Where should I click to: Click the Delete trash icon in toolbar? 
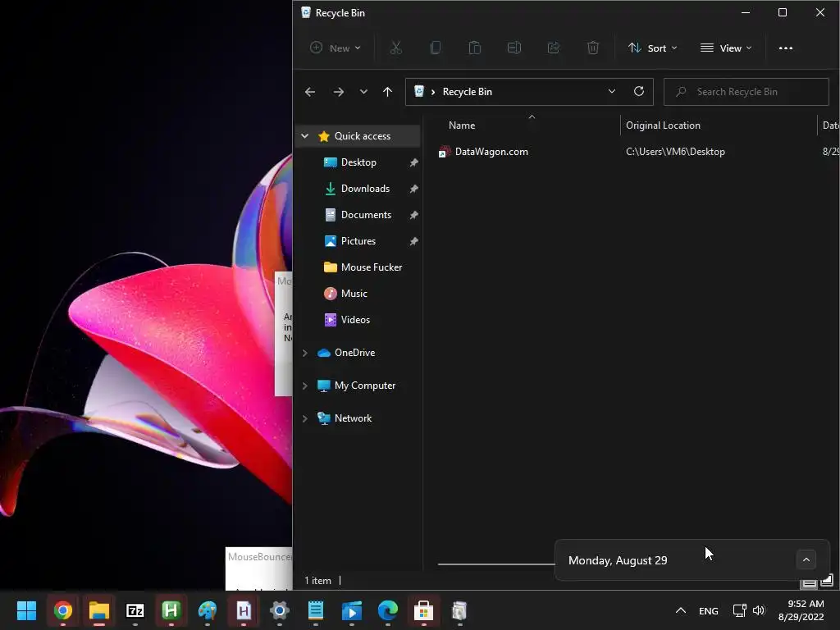593,48
